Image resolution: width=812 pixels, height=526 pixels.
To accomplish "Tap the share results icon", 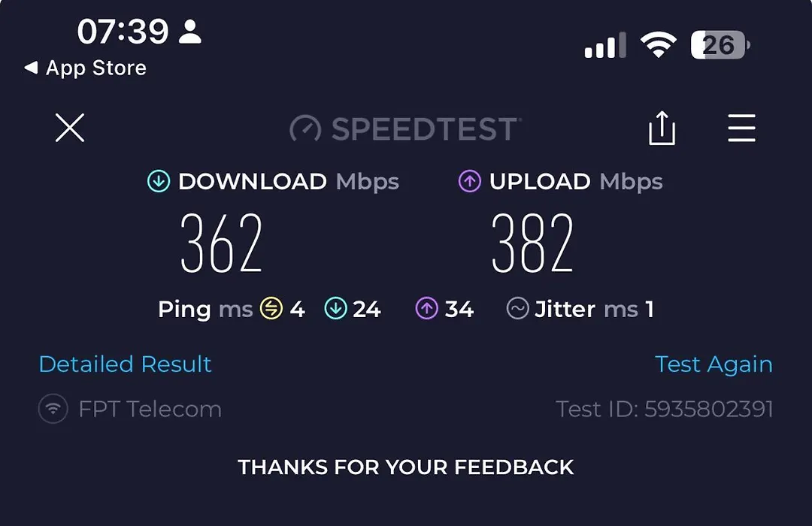I will pyautogui.click(x=662, y=128).
